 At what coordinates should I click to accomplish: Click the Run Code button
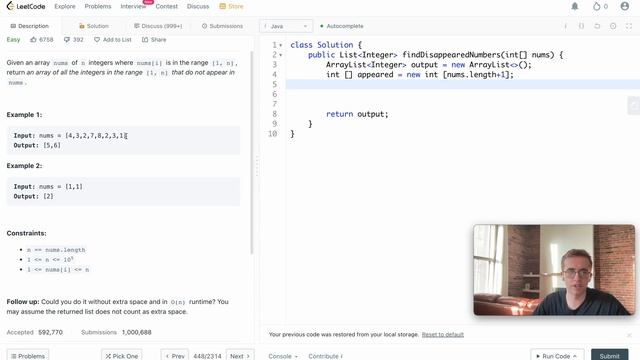point(557,356)
